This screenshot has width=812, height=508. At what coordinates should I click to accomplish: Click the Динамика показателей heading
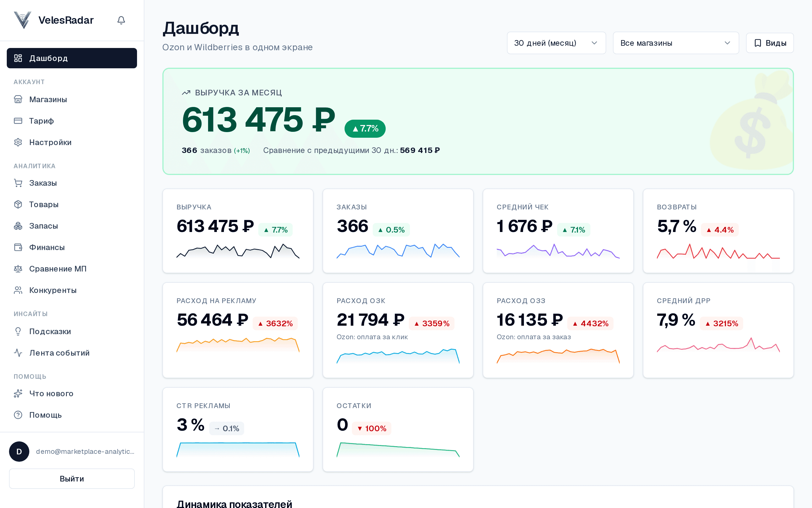234,504
